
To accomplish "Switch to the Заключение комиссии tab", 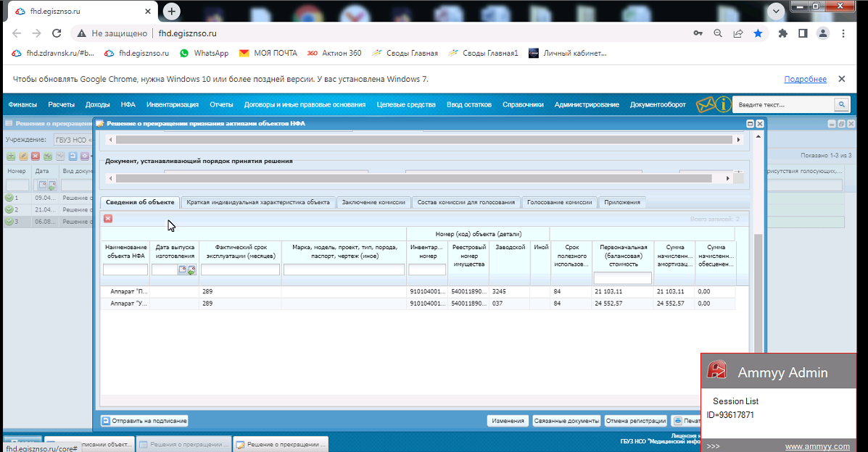I will pyautogui.click(x=373, y=203).
